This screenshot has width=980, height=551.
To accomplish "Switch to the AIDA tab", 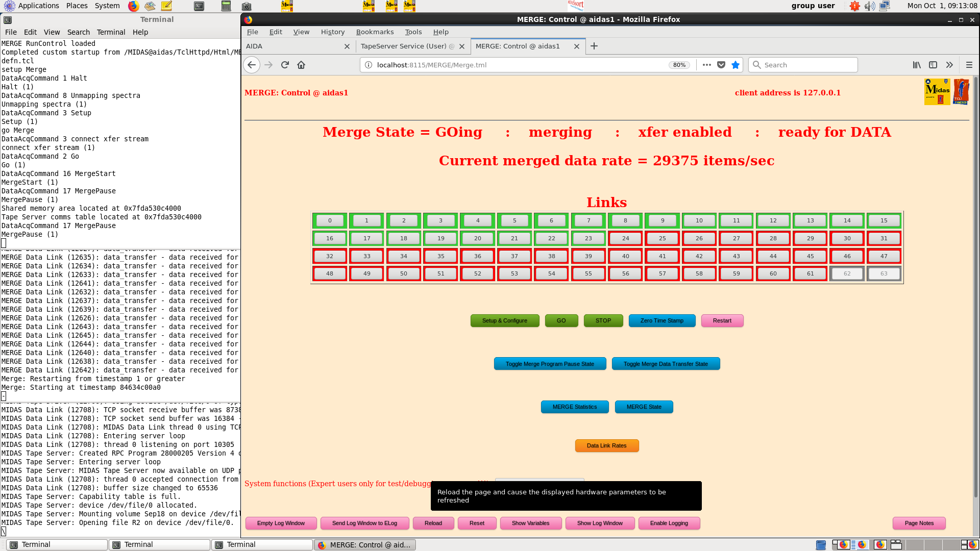I will click(x=298, y=46).
